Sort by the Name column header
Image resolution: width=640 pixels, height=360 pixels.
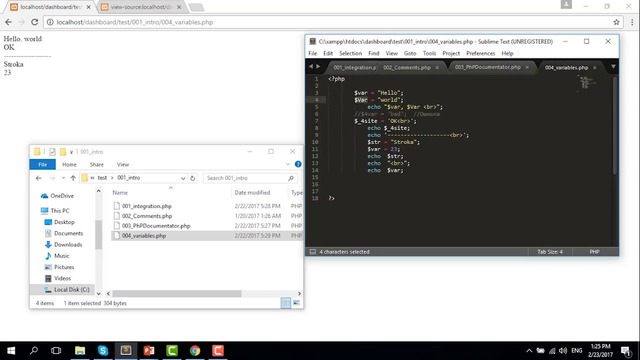coord(120,193)
